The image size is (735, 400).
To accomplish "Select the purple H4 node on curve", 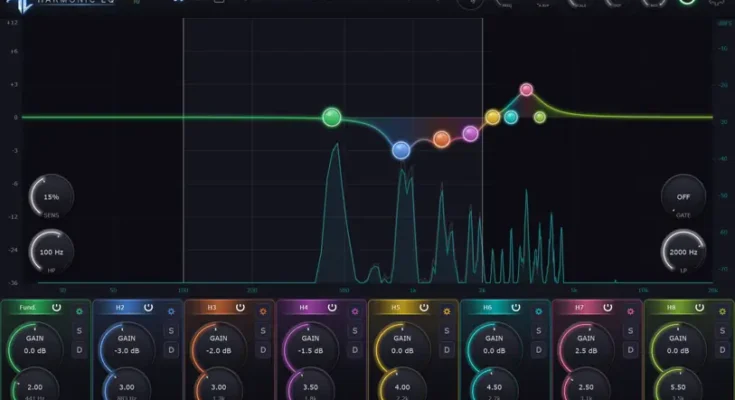I will coord(470,134).
